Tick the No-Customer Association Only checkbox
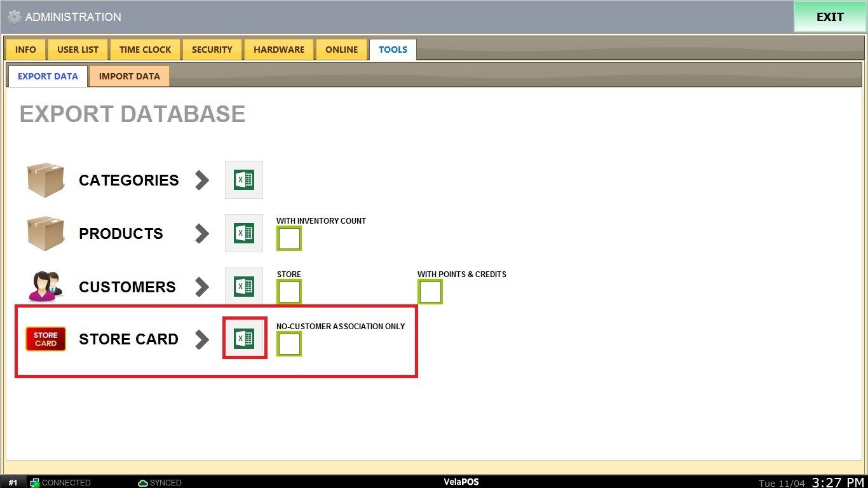868x488 pixels. click(x=289, y=344)
